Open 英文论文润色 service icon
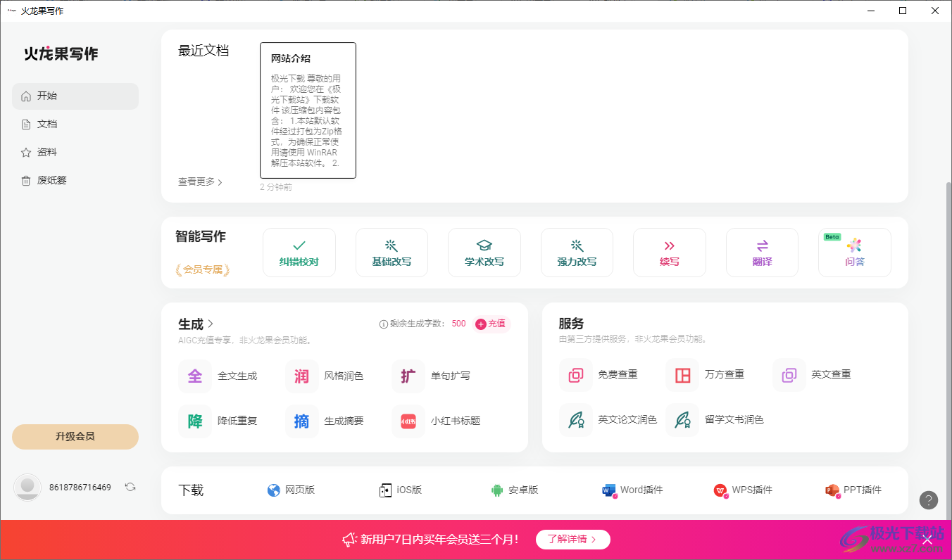This screenshot has height=560, width=952. [576, 420]
